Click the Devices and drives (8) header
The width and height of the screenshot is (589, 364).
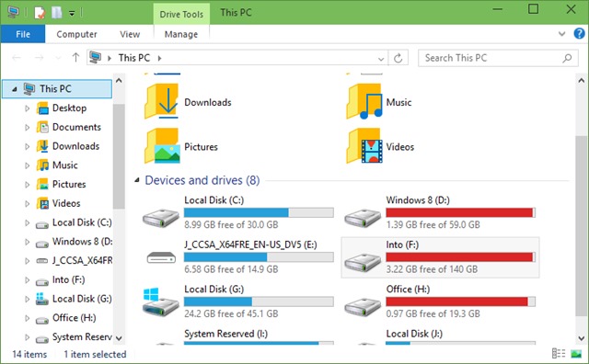click(x=202, y=180)
